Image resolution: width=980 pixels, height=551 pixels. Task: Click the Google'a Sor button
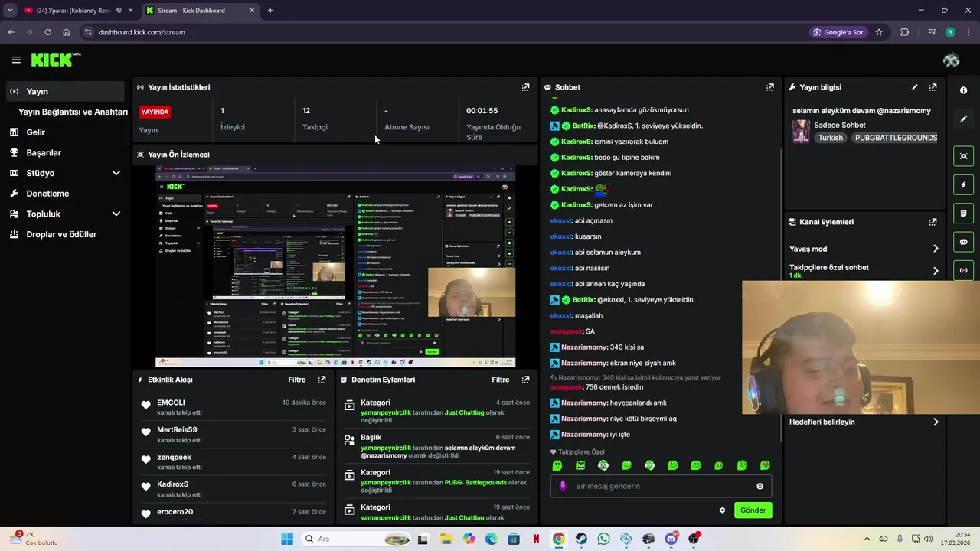pos(838,32)
